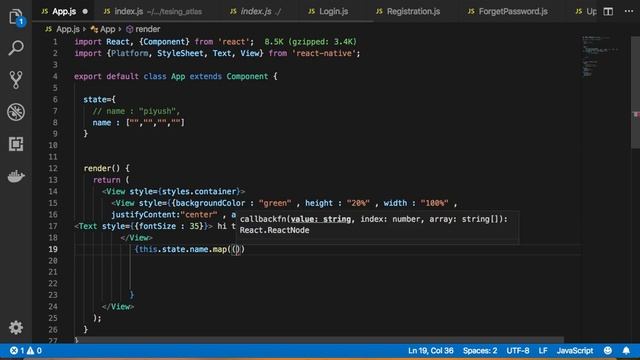Switch to the italic index.js tab

point(256,11)
